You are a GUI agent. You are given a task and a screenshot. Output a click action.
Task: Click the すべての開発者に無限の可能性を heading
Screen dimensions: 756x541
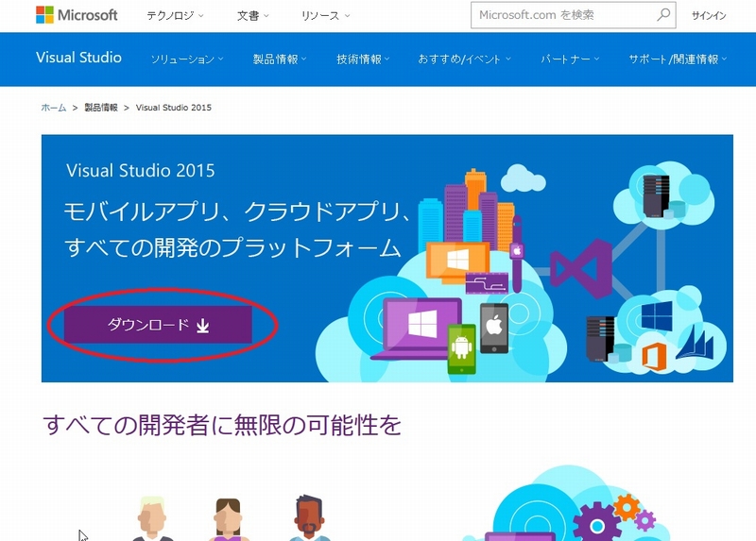pyautogui.click(x=222, y=425)
